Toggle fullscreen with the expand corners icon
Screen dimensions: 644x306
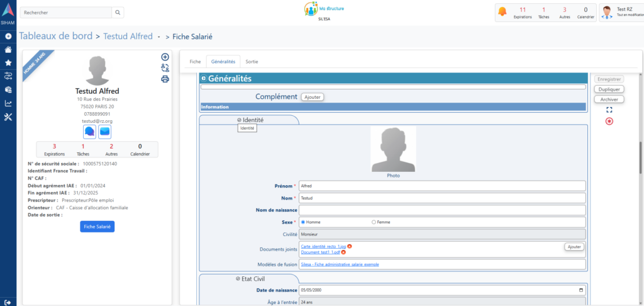click(609, 110)
